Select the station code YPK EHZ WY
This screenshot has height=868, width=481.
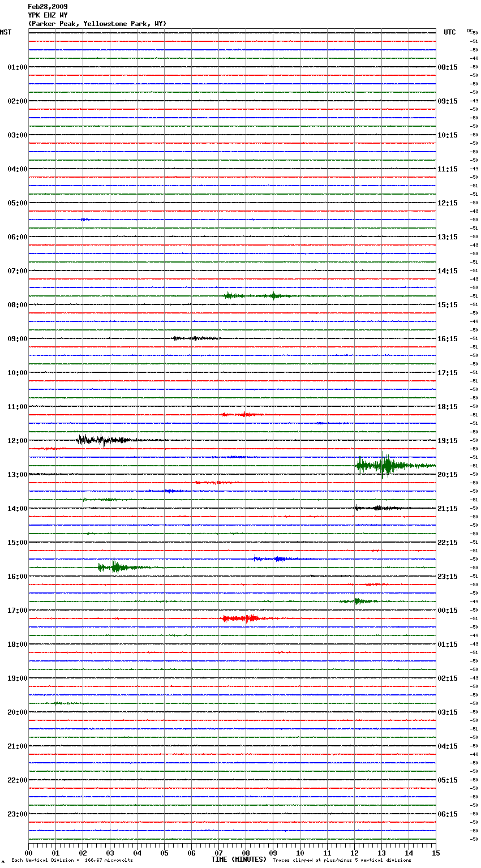pos(48,15)
